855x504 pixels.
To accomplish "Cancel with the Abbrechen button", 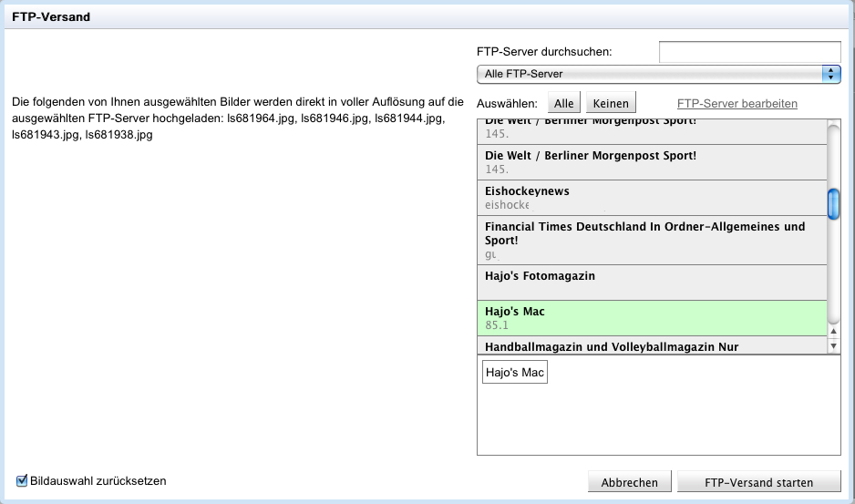I will pyautogui.click(x=631, y=482).
